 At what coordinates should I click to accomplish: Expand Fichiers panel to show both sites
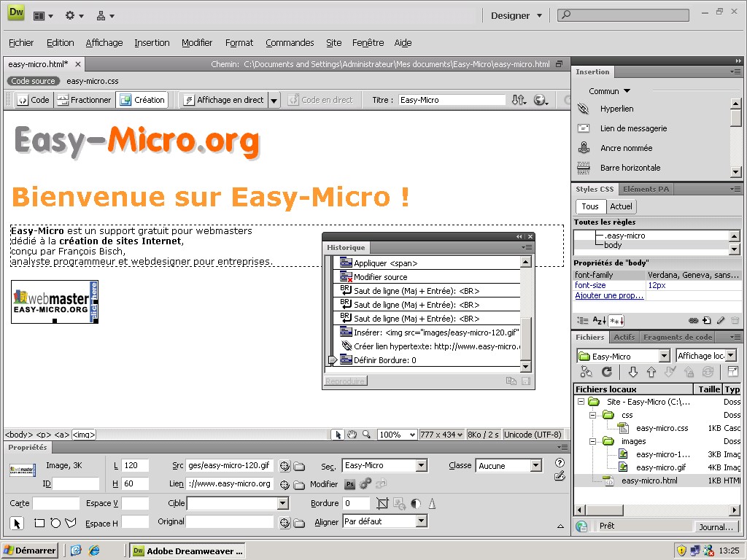(732, 371)
